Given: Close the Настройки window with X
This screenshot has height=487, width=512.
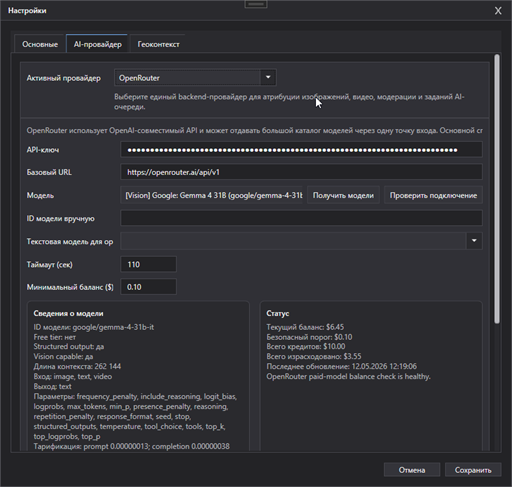Looking at the screenshot, I should [x=498, y=11].
